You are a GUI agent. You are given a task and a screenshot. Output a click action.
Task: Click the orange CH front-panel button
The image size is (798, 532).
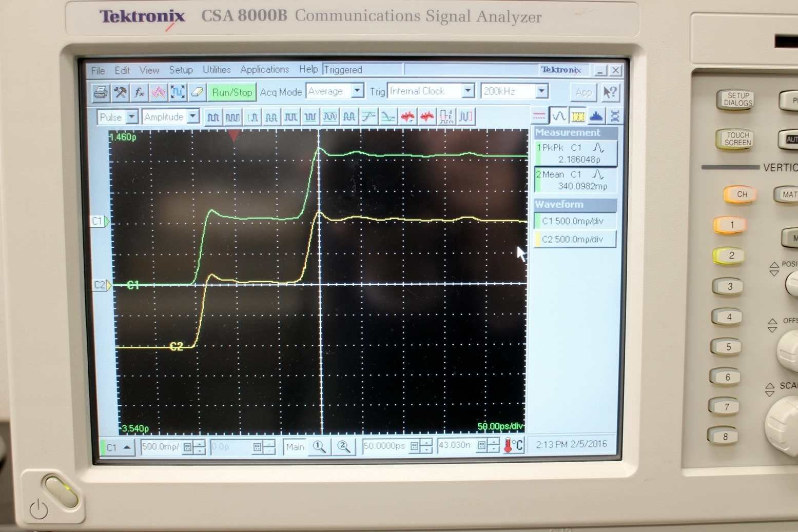tap(741, 194)
